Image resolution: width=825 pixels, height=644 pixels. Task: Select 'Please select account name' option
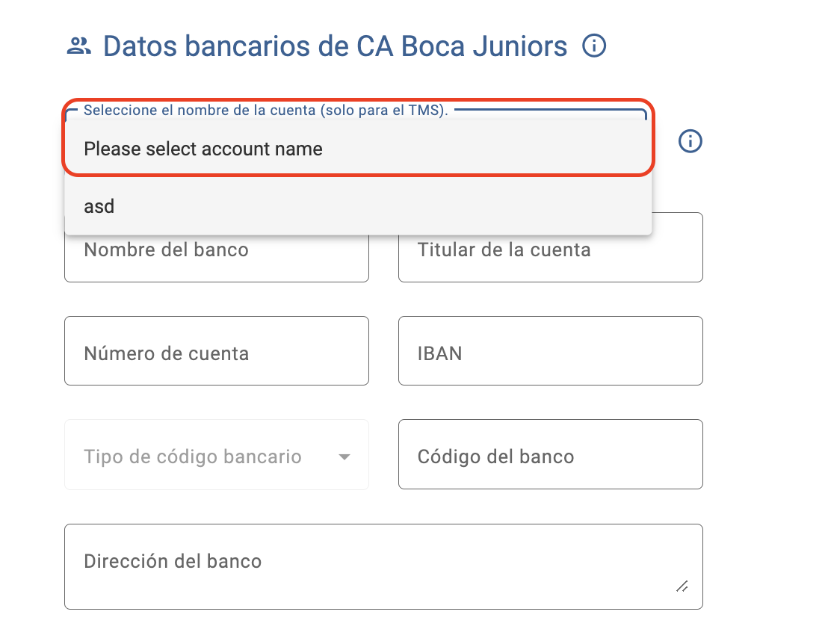tap(358, 149)
